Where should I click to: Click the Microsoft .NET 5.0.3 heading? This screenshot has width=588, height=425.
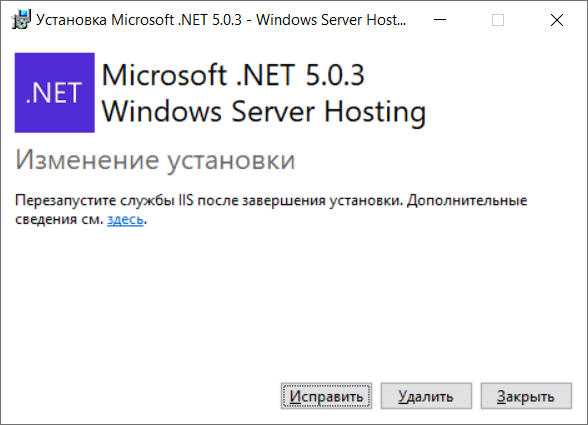[233, 75]
